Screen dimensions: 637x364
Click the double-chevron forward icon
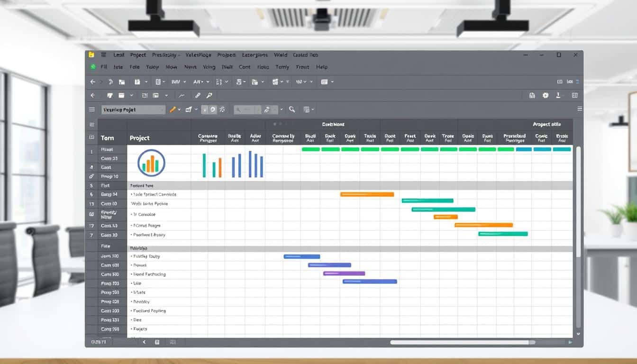(110, 82)
